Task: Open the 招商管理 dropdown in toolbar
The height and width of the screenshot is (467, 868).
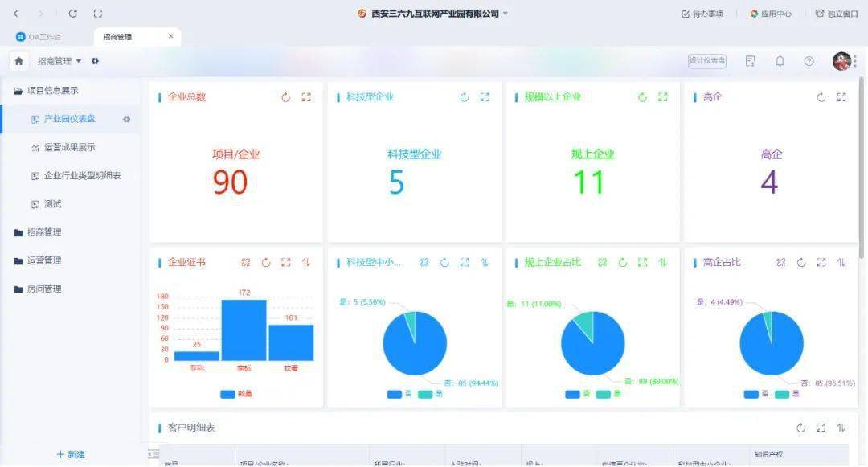Action: click(59, 61)
